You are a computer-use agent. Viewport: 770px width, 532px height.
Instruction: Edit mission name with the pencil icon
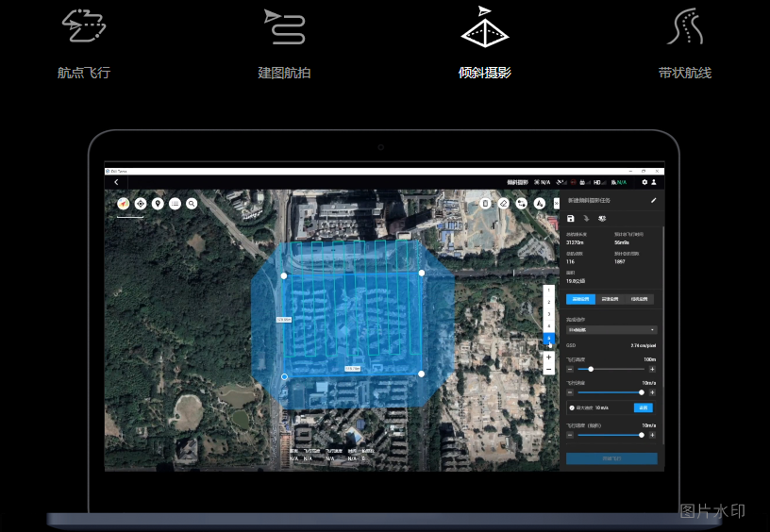[x=653, y=200]
